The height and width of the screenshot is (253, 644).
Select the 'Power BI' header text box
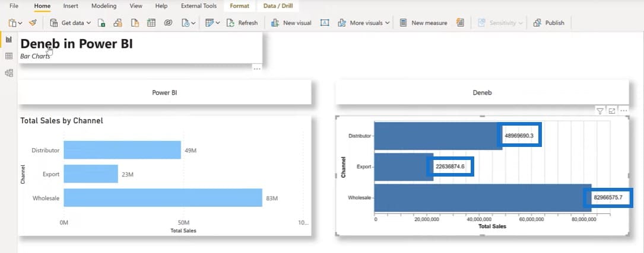(x=164, y=92)
